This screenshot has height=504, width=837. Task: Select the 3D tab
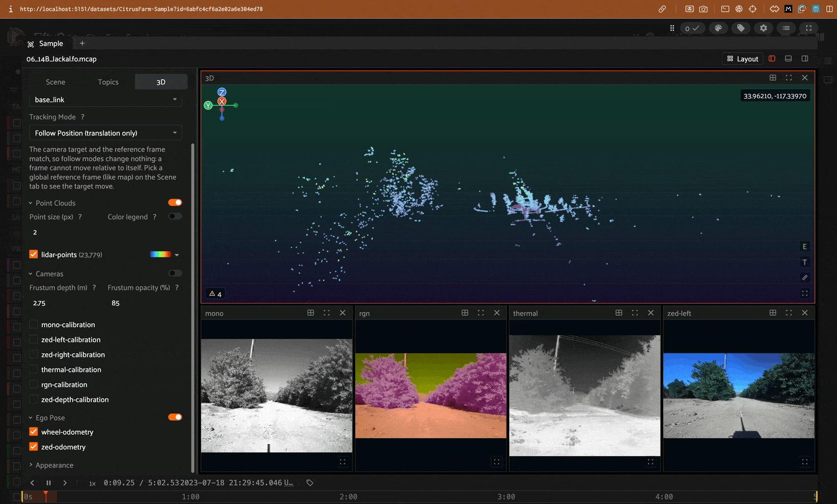(x=161, y=82)
